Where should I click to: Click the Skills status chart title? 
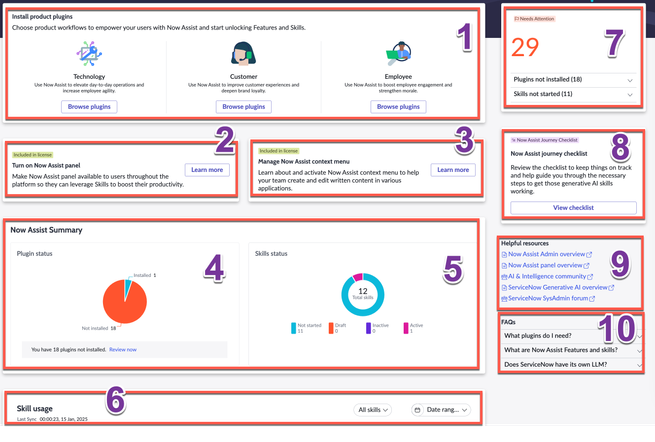point(271,254)
